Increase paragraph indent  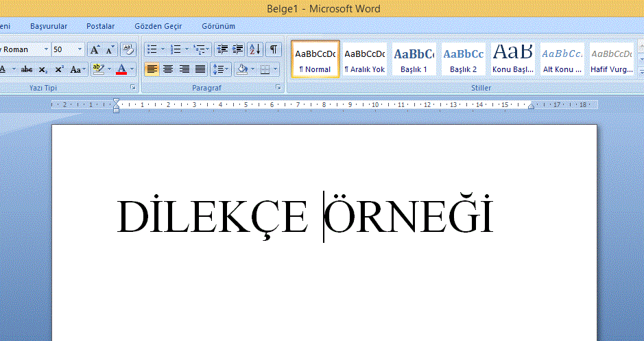click(238, 49)
